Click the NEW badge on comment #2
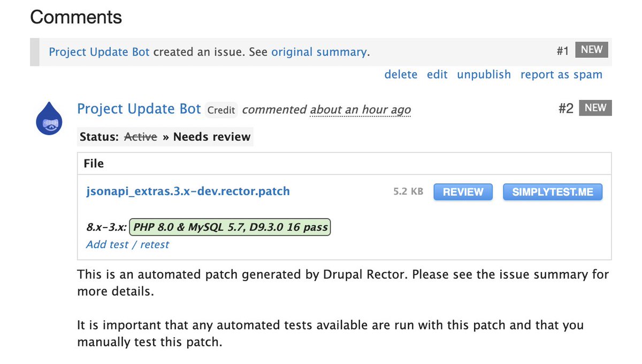Screen dimensions: 642x364 [x=595, y=108]
